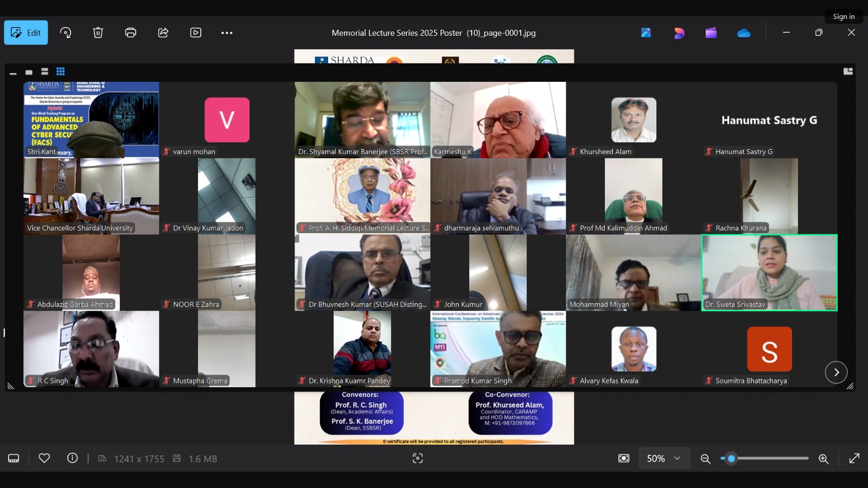This screenshot has height=488, width=868.
Task: Print the image via the printer icon
Action: tap(131, 33)
